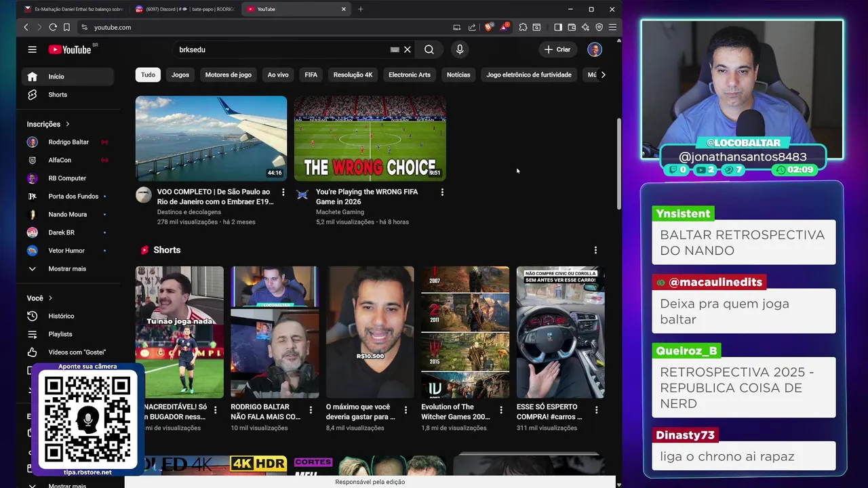Select the Jogos filter chip
The width and height of the screenshot is (868, 488).
(x=180, y=75)
